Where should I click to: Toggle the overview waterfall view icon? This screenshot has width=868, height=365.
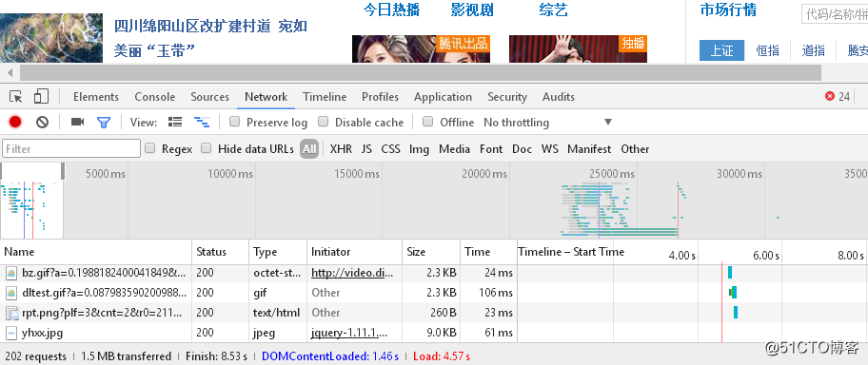coord(202,123)
